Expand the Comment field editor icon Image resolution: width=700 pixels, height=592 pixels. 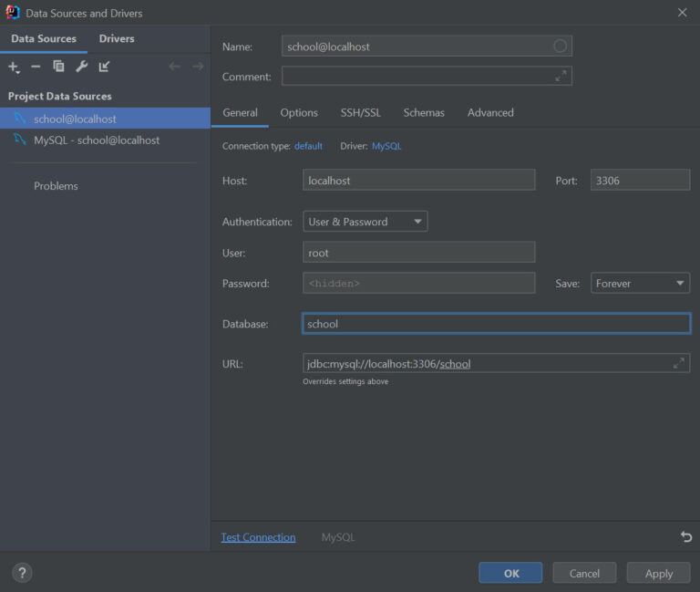click(561, 76)
